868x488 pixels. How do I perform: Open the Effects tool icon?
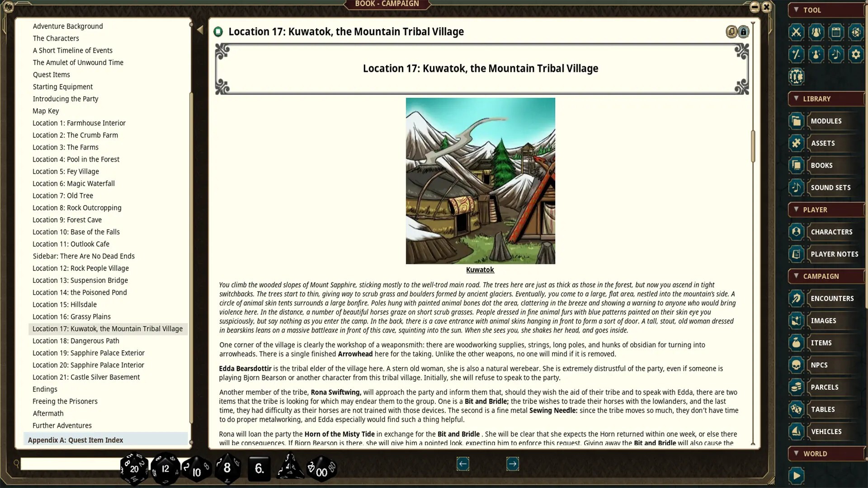[x=816, y=55]
